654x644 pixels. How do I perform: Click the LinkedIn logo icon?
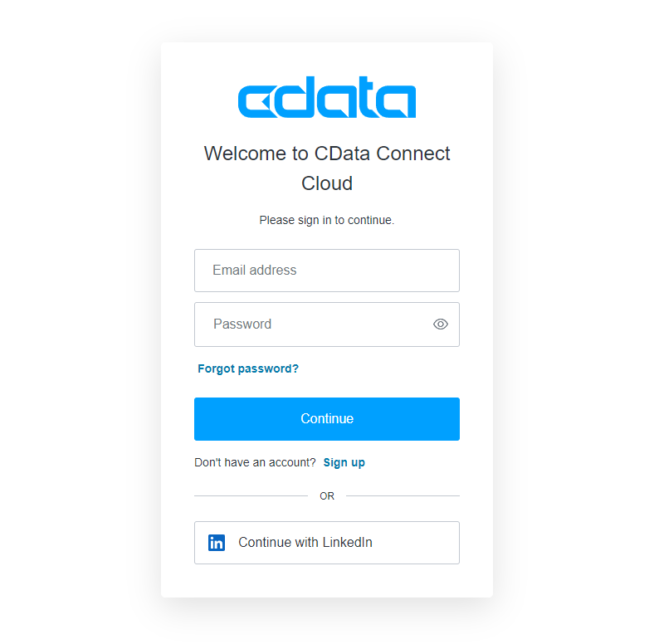click(x=217, y=543)
